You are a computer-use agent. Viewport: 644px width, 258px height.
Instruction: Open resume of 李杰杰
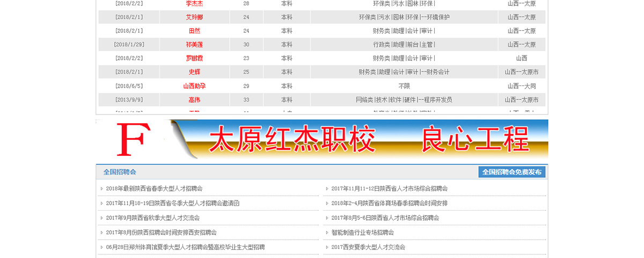(194, 3)
